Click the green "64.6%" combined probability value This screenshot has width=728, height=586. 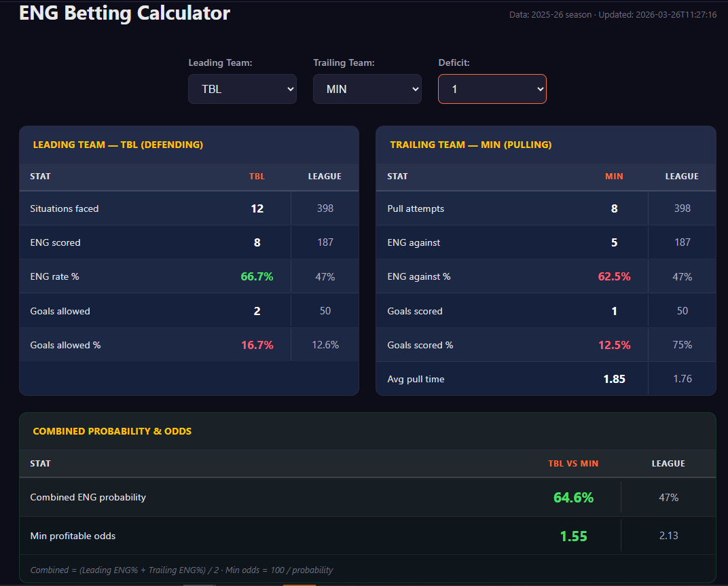[x=573, y=498]
